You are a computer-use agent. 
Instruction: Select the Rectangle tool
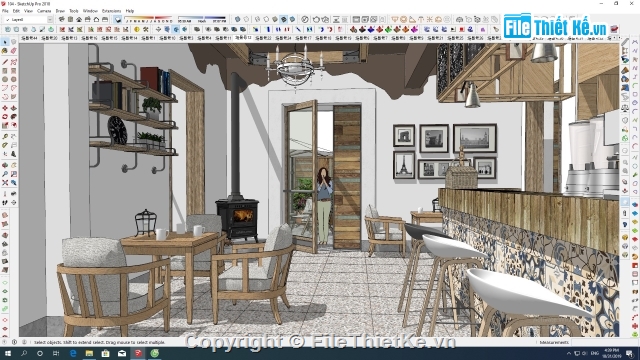click(x=5, y=71)
